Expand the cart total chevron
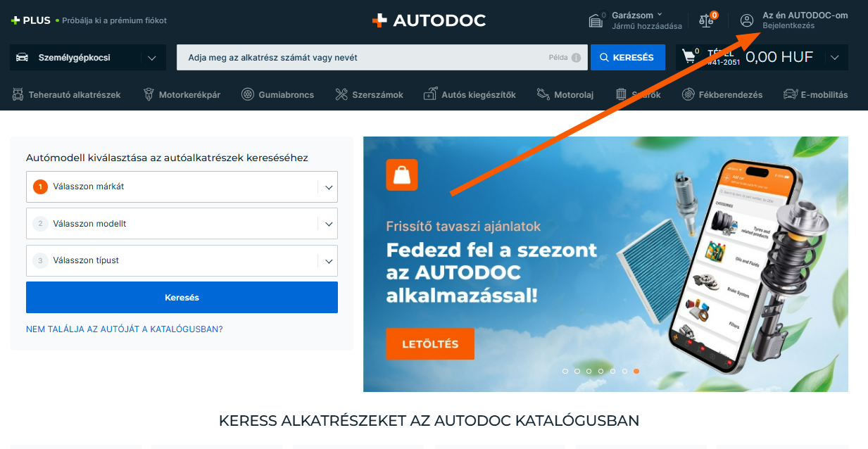The width and height of the screenshot is (868, 449). pyautogui.click(x=835, y=58)
